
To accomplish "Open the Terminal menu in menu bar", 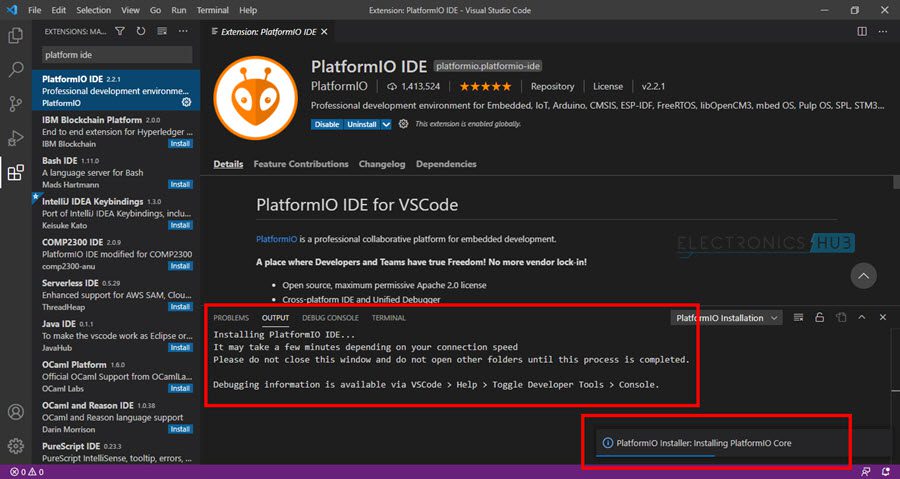I will 212,10.
